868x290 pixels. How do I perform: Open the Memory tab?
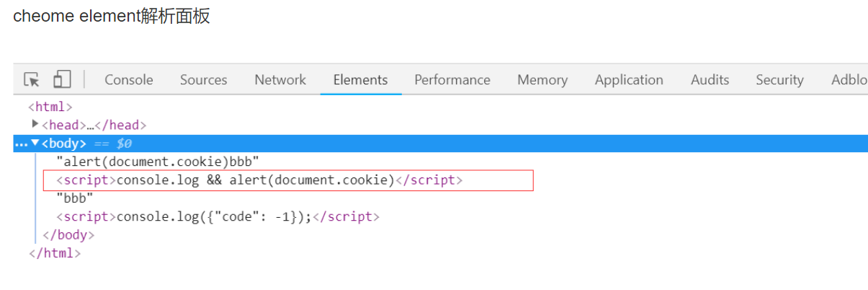542,80
